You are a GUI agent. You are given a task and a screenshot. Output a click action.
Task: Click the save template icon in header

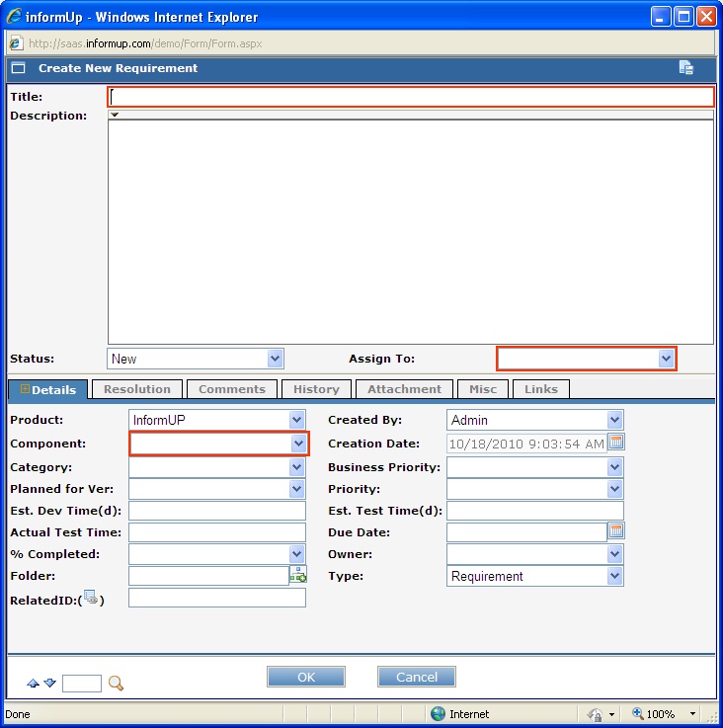pos(685,68)
